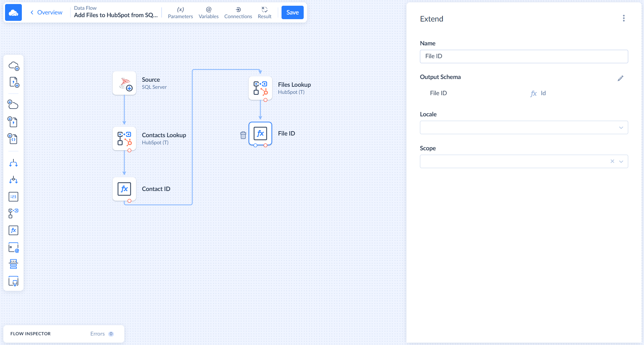Click the Source SQL Server node
This screenshot has width=644, height=345.
124,83
